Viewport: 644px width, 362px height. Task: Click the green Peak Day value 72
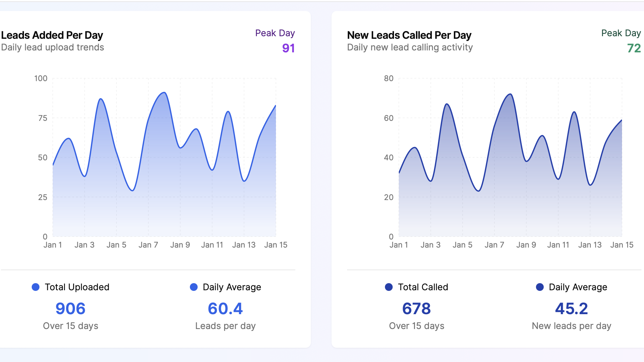pos(634,48)
